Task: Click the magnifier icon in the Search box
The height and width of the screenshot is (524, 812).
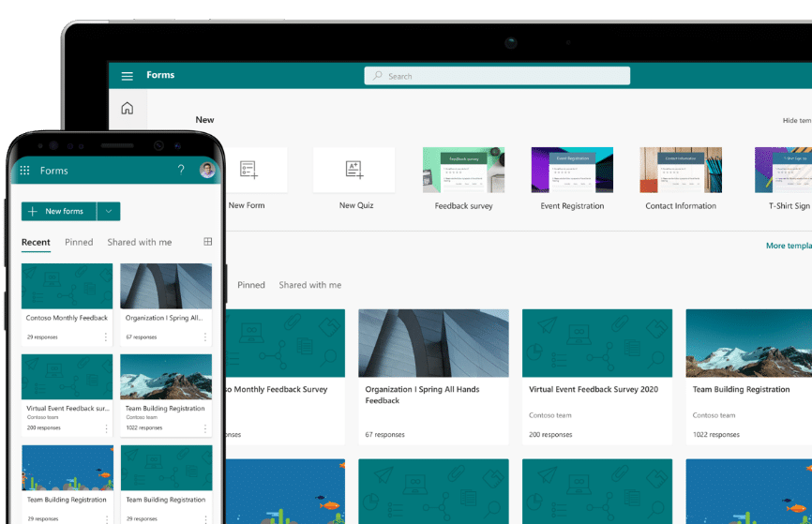Action: coord(378,76)
